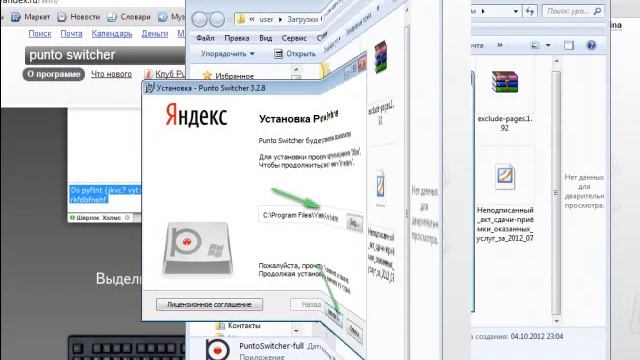Click the user breadcrumb in the Explorer address bar
640x360 pixels.
click(266, 19)
